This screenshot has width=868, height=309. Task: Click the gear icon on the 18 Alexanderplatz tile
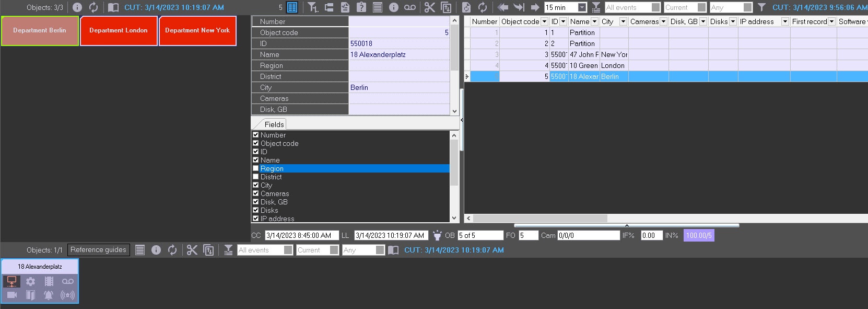tap(31, 281)
